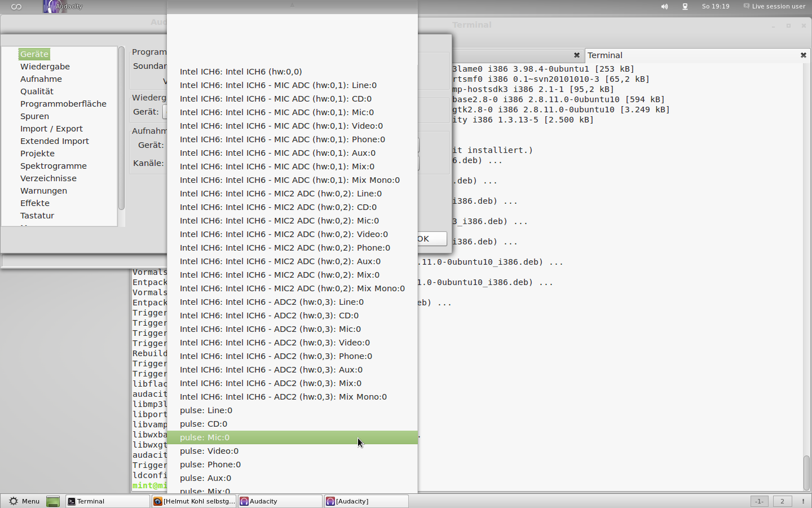Screen dimensions: 812x508
Task: Select pulse: Video:0 recording device
Action: [292, 451]
